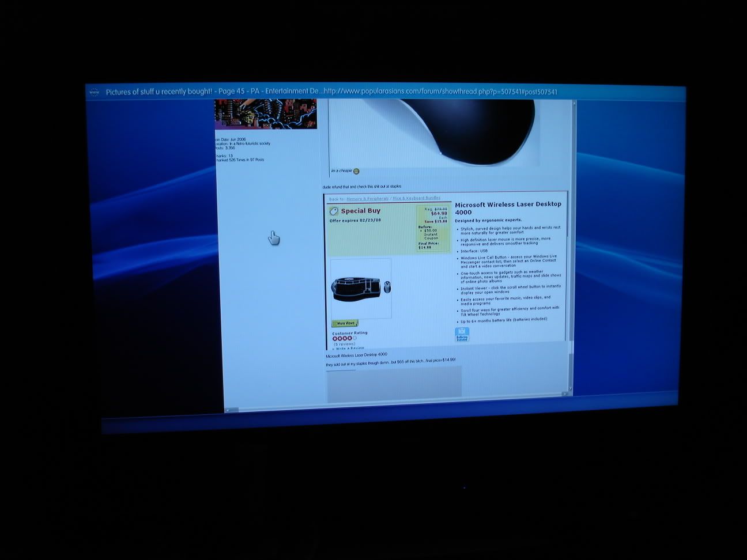Click 'Up to 6+ months battery life' bullet
Image resolution: width=747 pixels, height=560 pixels.
click(x=504, y=320)
